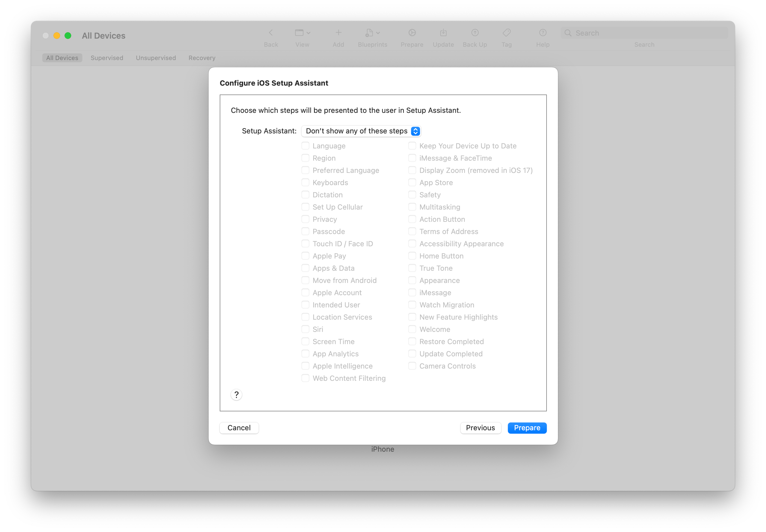
Task: Toggle the Web Content Filtering checkbox
Action: click(305, 378)
